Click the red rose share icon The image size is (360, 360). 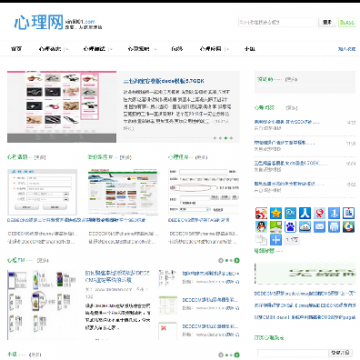[x=319, y=213]
